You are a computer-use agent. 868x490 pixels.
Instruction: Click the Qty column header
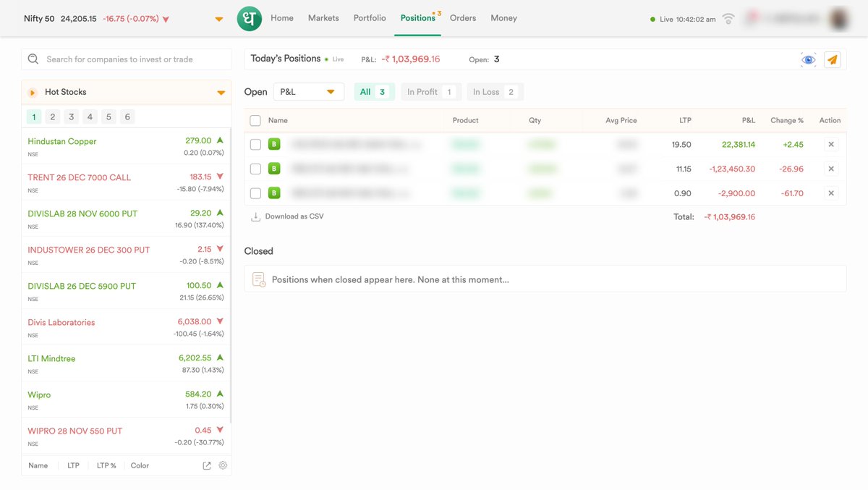pos(535,120)
